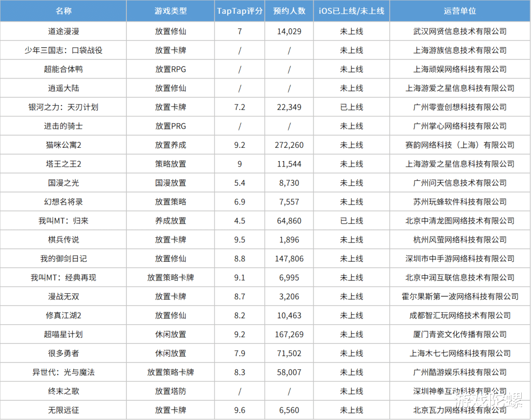Click the 放置RPG game type cell
The width and height of the screenshot is (531, 420).
pos(171,69)
